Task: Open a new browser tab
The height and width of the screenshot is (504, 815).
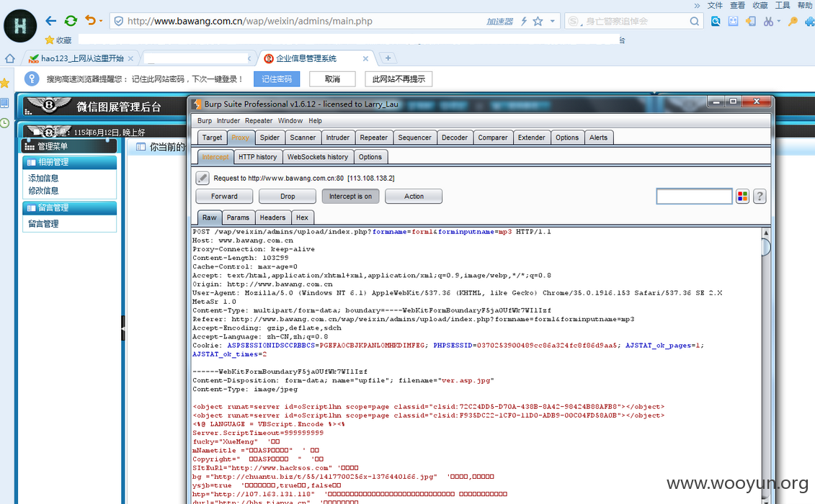Action: (388, 58)
